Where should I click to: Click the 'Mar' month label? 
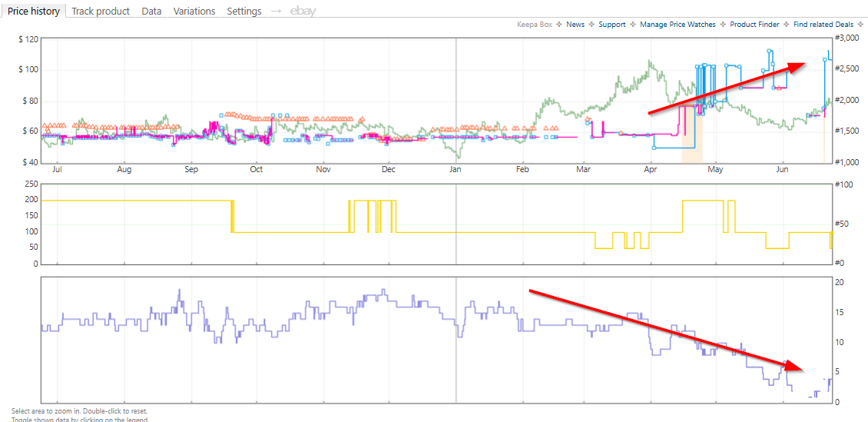(x=584, y=169)
